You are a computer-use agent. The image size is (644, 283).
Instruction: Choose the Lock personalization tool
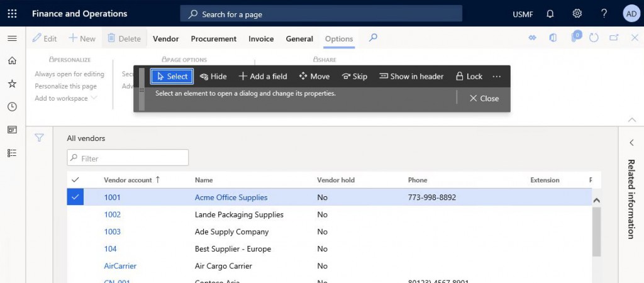coord(469,76)
